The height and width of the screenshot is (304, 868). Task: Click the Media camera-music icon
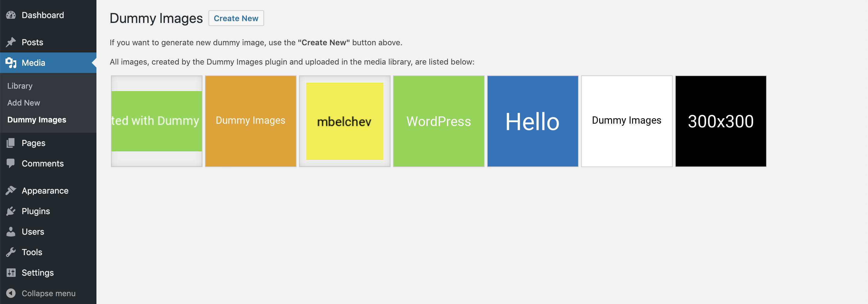11,63
